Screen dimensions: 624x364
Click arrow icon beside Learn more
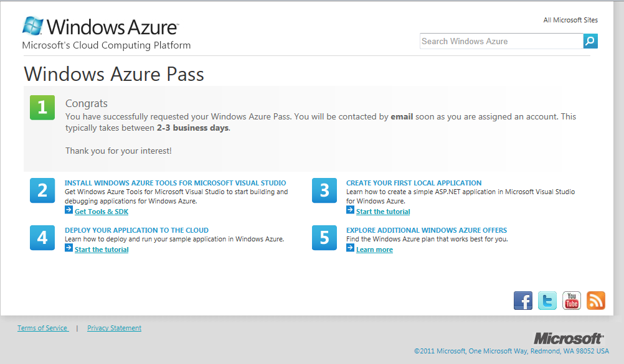pyautogui.click(x=350, y=248)
